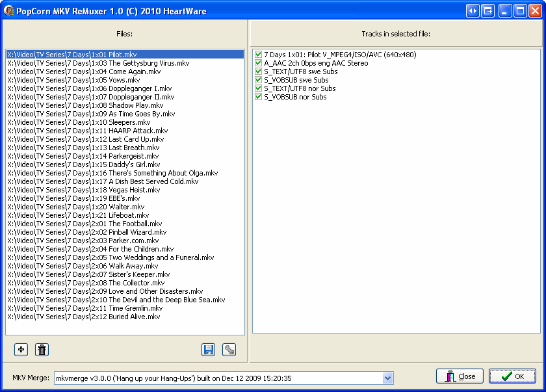The height and width of the screenshot is (392, 546).
Task: Open settings with the wrench icon
Action: pyautogui.click(x=229, y=350)
